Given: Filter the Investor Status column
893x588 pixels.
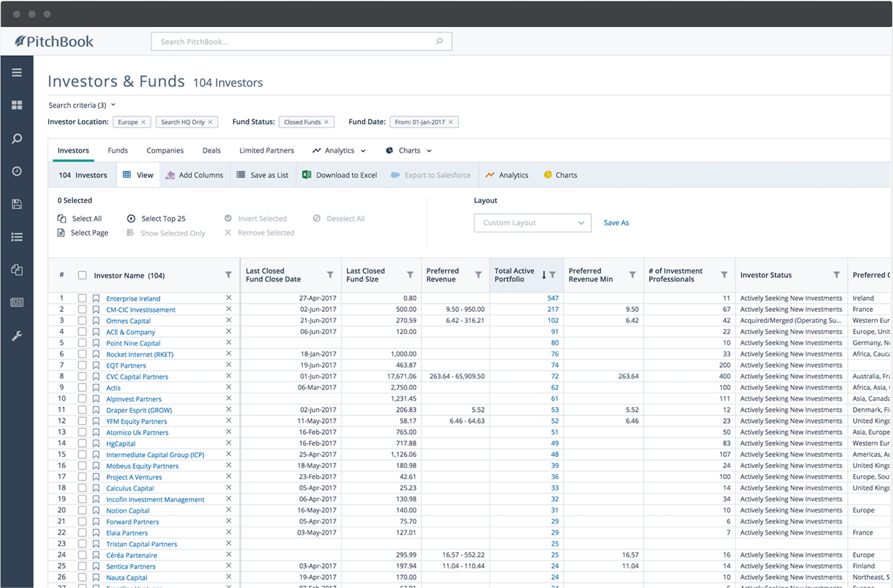Looking at the screenshot, I should point(837,275).
